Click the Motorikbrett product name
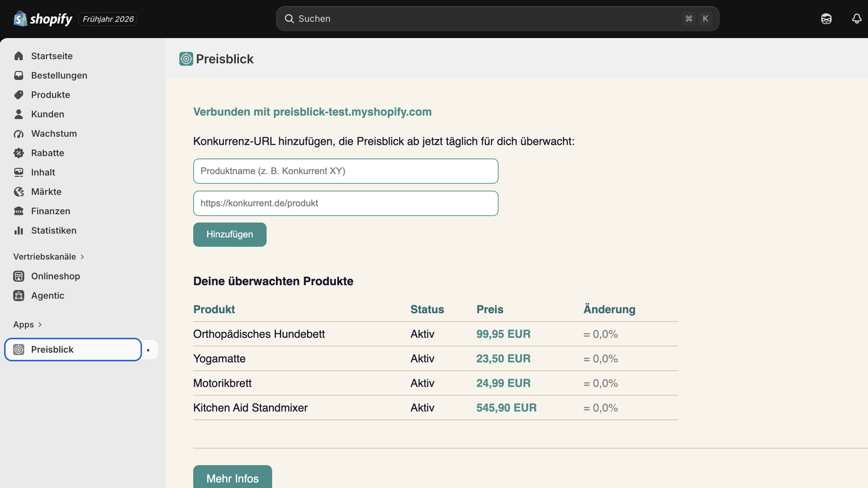Viewport: 868px width, 488px height. (x=222, y=383)
